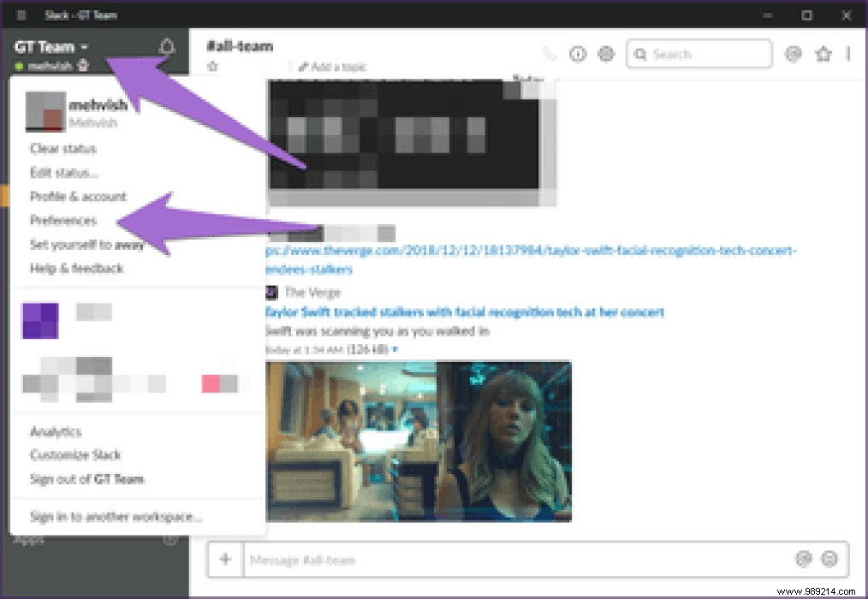Open the Taylor Swift Verge article link
The image size is (868, 599).
(x=465, y=311)
